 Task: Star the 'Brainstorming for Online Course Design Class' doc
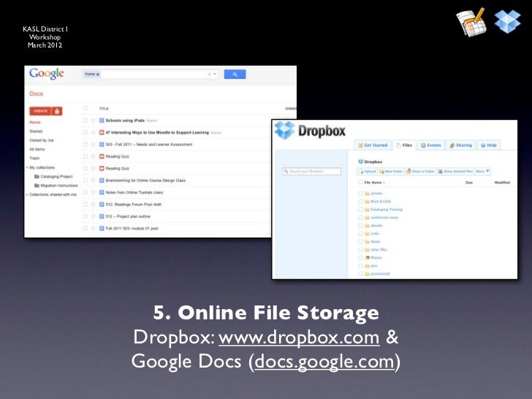point(93,180)
